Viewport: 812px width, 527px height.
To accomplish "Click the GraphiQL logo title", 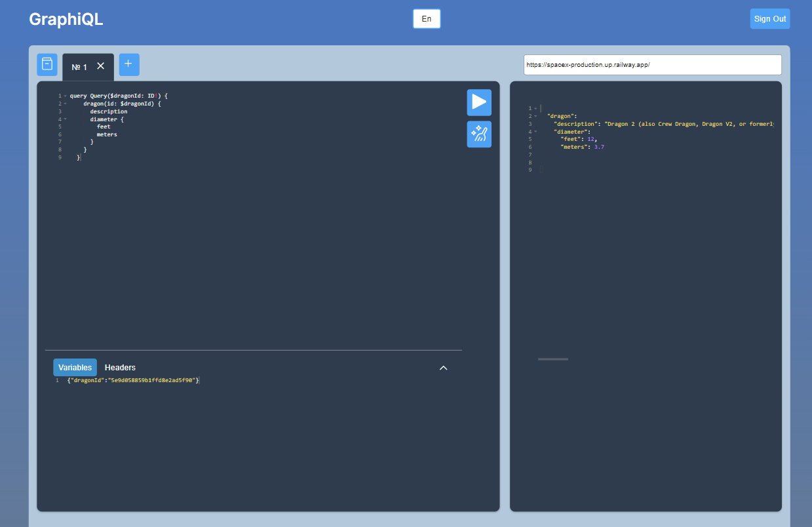I will coord(66,19).
